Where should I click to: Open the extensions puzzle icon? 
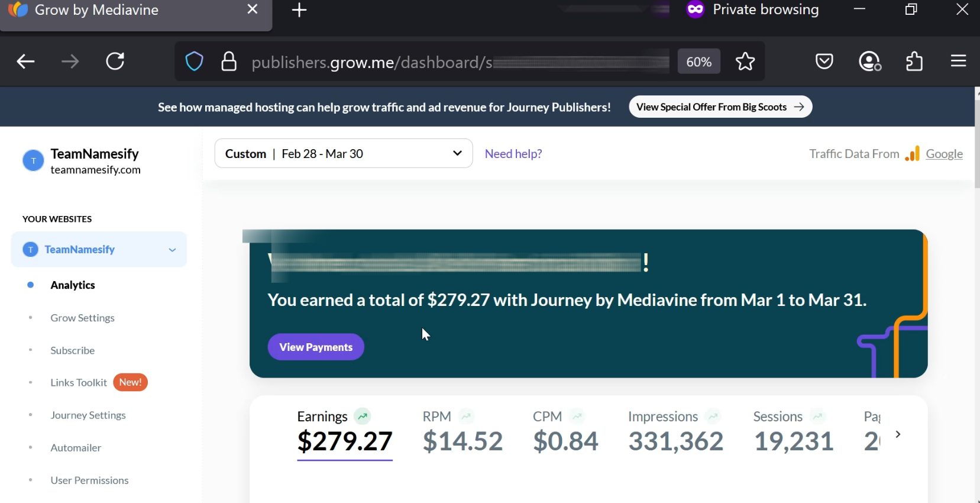(x=914, y=62)
